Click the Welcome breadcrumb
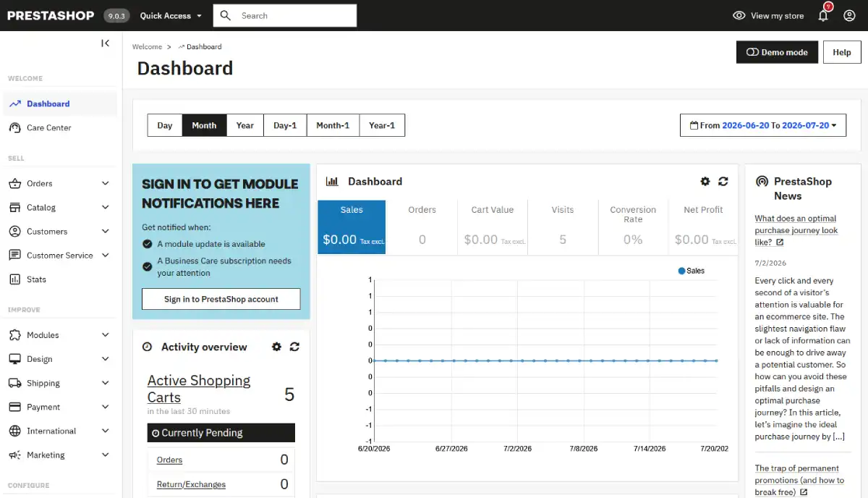This screenshot has width=868, height=498. 147,46
